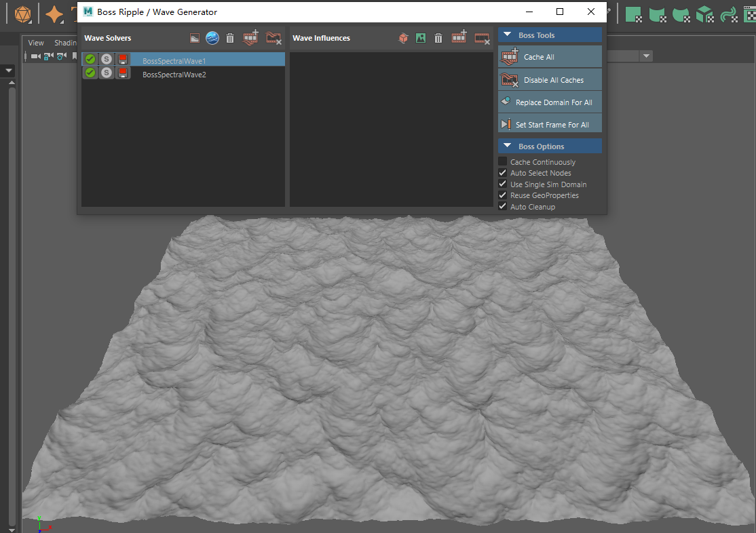The image size is (756, 533).
Task: Toggle the S solo button for BossSpectralWave1
Action: point(107,59)
